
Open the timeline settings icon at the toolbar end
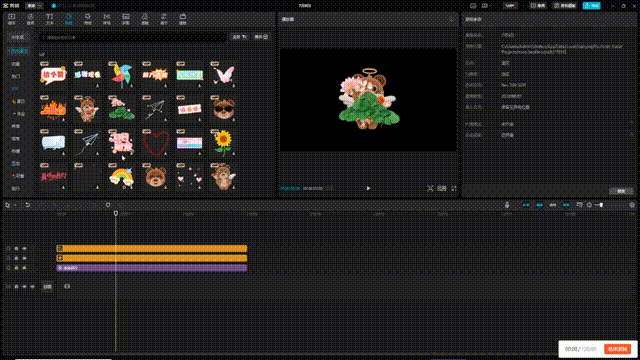632,205
